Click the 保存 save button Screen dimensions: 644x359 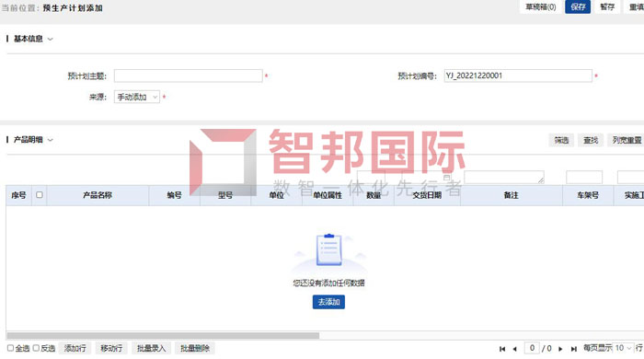pyautogui.click(x=578, y=6)
